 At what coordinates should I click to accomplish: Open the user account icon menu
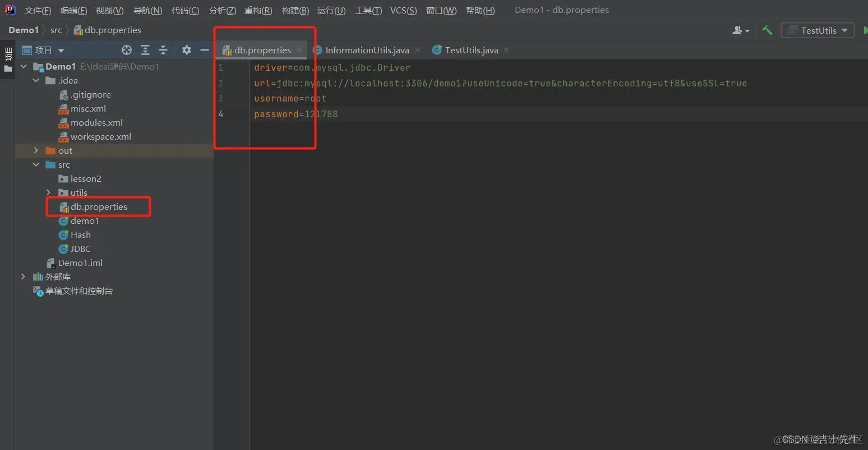coord(741,30)
